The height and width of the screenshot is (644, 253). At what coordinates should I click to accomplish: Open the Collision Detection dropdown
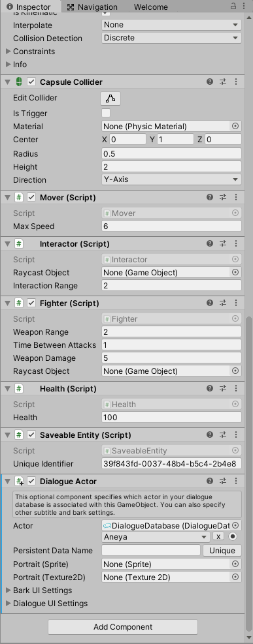pyautogui.click(x=171, y=38)
